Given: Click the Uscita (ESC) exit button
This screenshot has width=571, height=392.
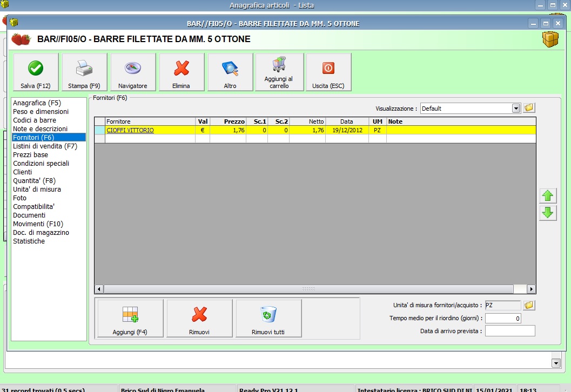Looking at the screenshot, I should click(328, 72).
